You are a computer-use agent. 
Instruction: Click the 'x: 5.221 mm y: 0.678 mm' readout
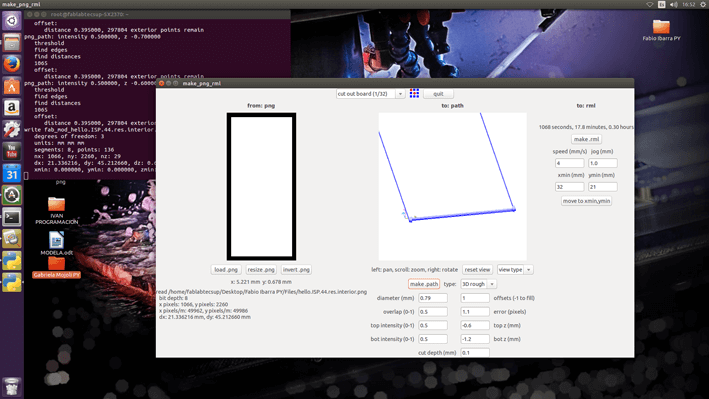[x=261, y=282]
